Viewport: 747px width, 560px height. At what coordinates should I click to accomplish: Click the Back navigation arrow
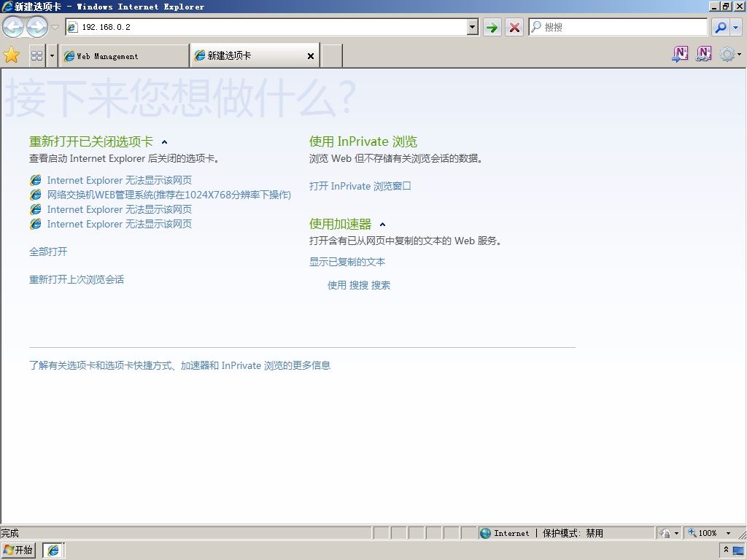pos(13,27)
